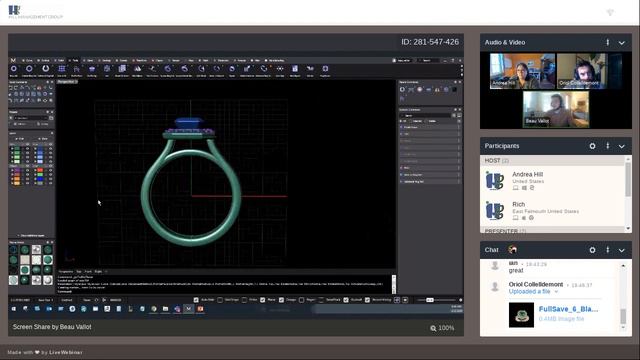
Task: Switch to the Perspective viewport tab
Action: [65, 271]
